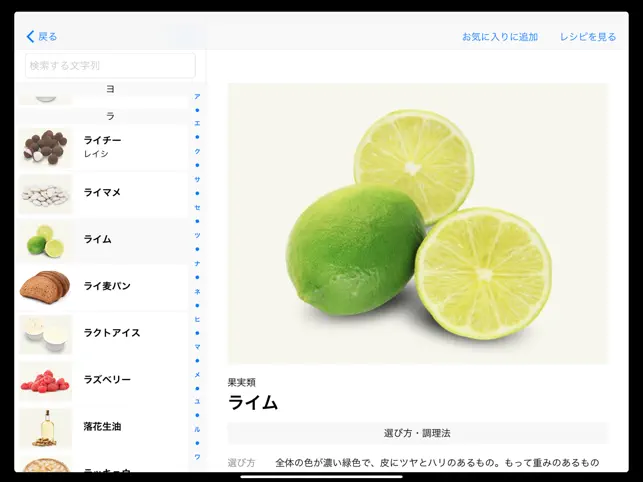Image resolution: width=643 pixels, height=482 pixels.
Task: Tap the large lime photo
Action: point(418,224)
